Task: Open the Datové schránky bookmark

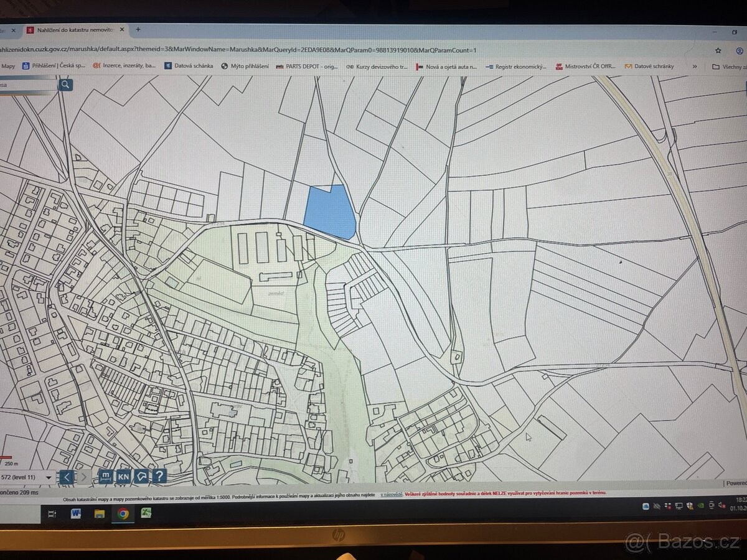Action: click(x=649, y=66)
